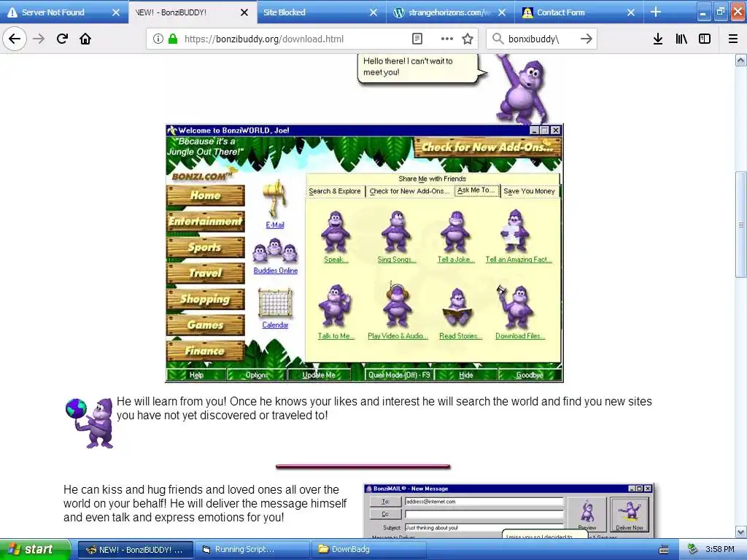Image resolution: width=747 pixels, height=560 pixels.
Task: Click the Talk to Me gorilla icon
Action: click(335, 306)
